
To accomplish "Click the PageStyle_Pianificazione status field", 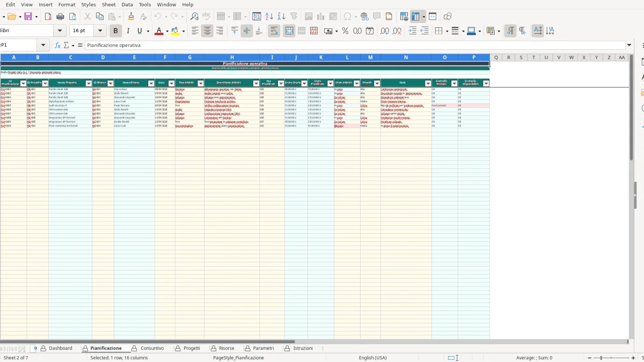I will [238, 358].
